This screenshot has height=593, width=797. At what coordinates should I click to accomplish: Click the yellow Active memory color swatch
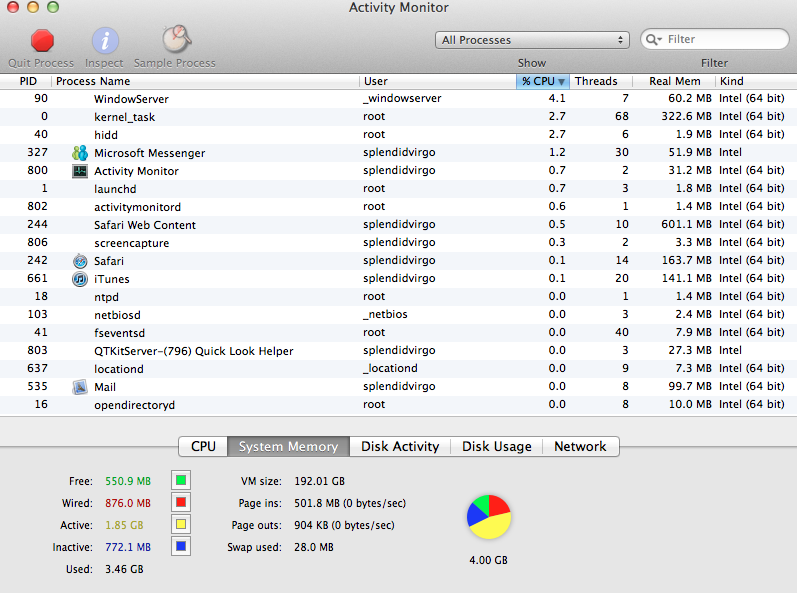(181, 524)
